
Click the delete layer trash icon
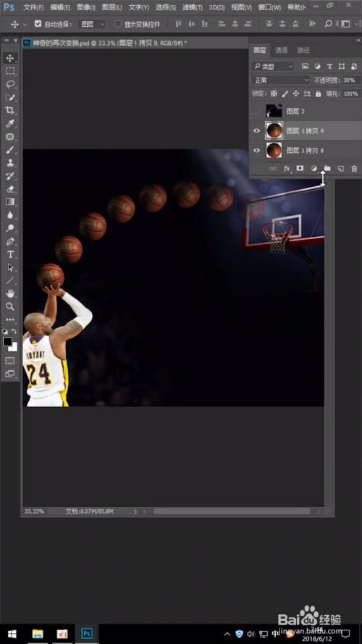tap(354, 168)
